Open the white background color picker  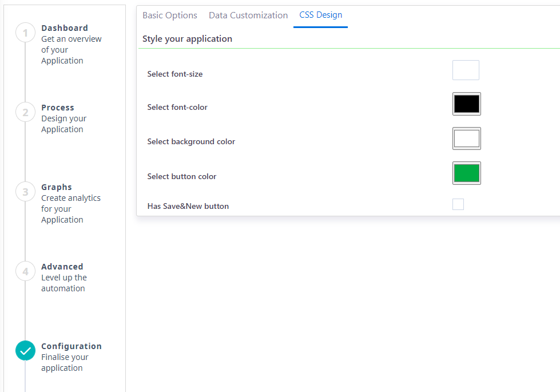click(x=466, y=138)
